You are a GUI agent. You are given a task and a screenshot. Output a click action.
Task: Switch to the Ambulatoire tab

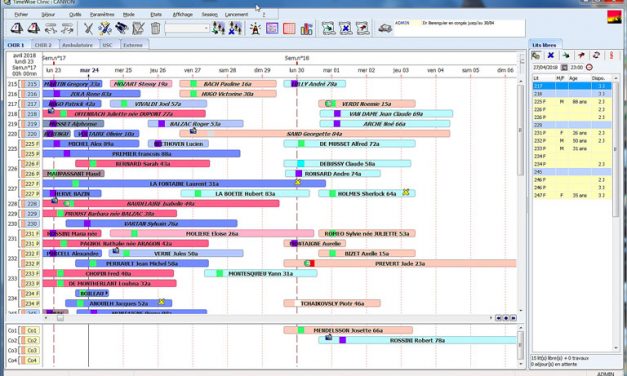point(78,45)
